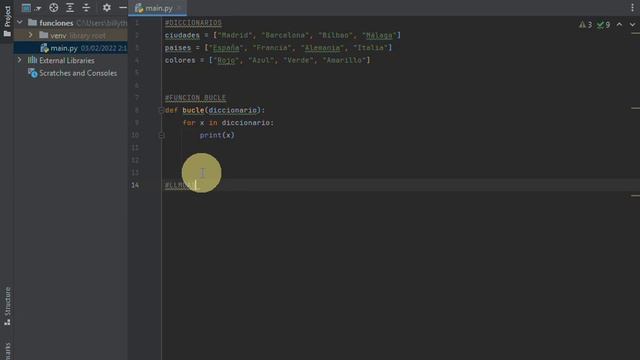Jump to next highlighted problem
640x360 pixels.
(632, 25)
